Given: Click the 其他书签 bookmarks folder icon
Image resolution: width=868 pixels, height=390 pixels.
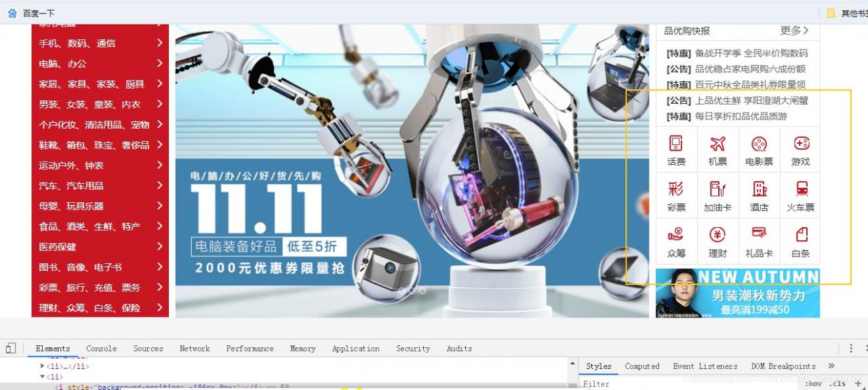Looking at the screenshot, I should (831, 13).
